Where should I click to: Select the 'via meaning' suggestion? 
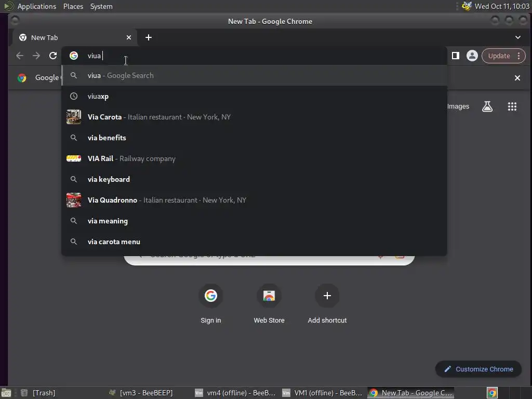pos(254,221)
